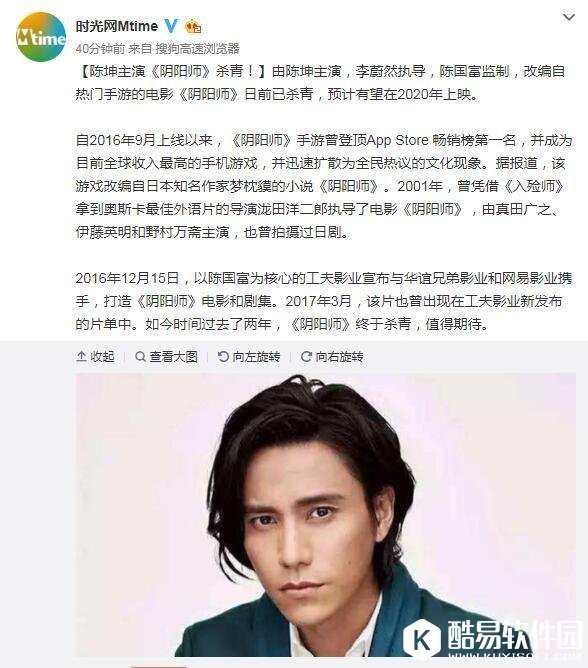Open the 搜狗高速浏览器 source link
This screenshot has width=588, height=668.
(197, 49)
